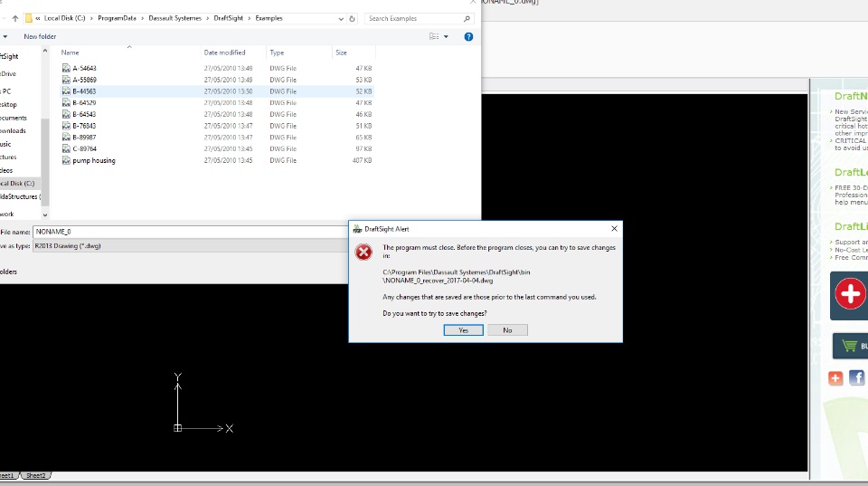868x486 pixels.
Task: Sort files by Name column
Action: pos(70,52)
